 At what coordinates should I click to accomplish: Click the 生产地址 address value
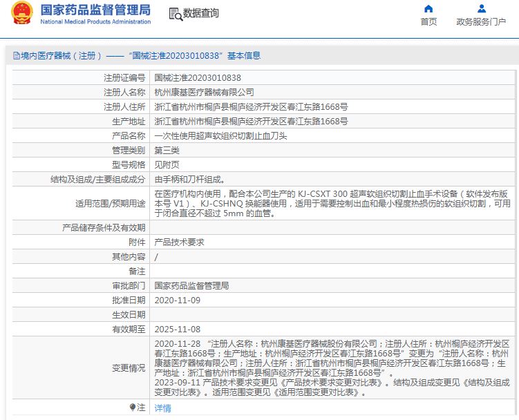pyautogui.click(x=252, y=122)
